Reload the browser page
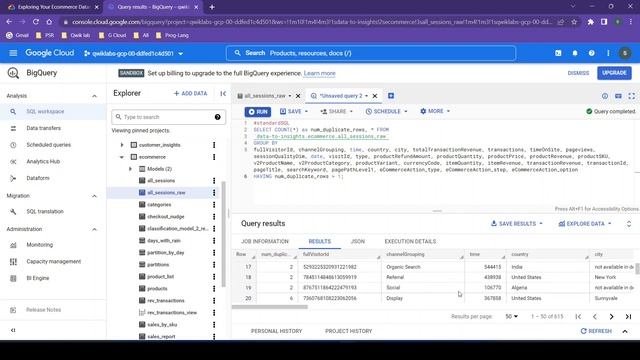Screen dimensions: 640x360 click(36, 22)
